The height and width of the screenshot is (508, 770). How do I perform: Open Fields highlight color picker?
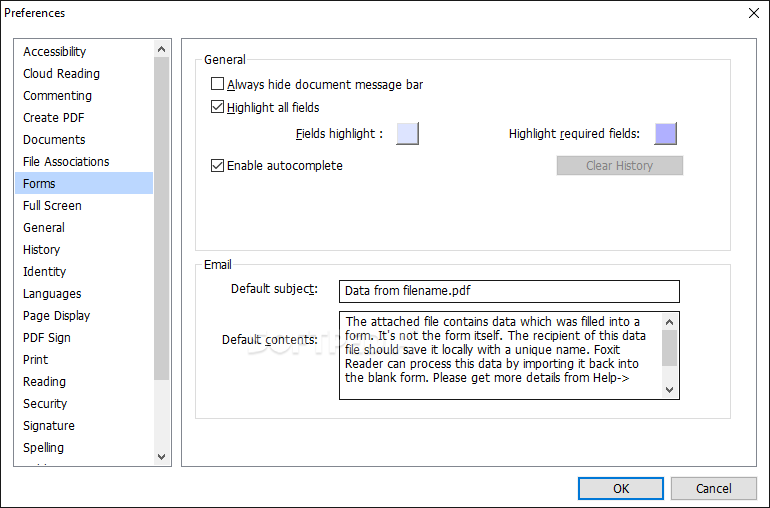click(408, 134)
